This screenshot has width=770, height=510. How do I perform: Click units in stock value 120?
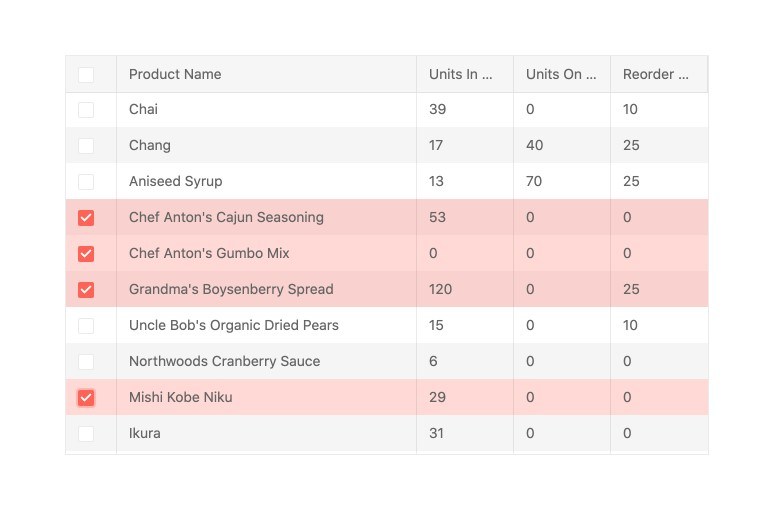(441, 289)
